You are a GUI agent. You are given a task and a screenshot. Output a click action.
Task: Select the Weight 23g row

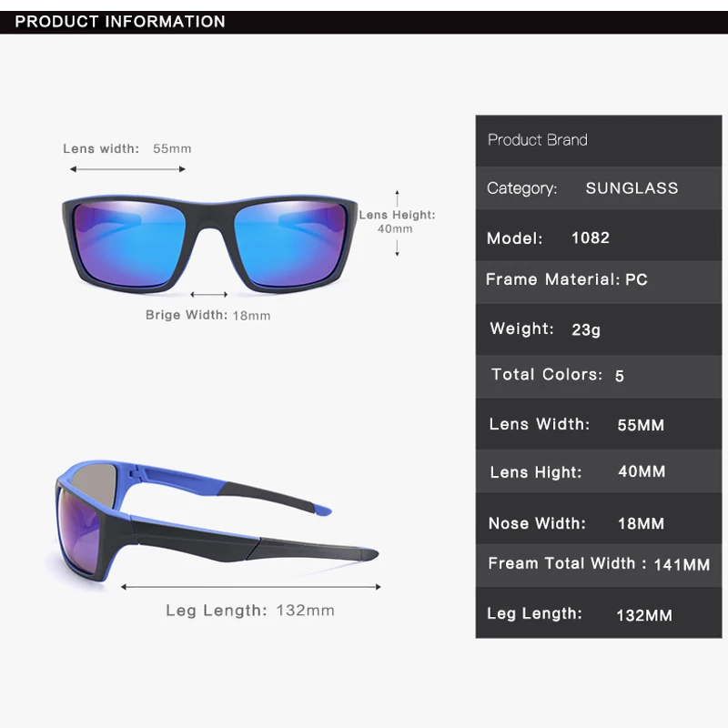tap(599, 329)
